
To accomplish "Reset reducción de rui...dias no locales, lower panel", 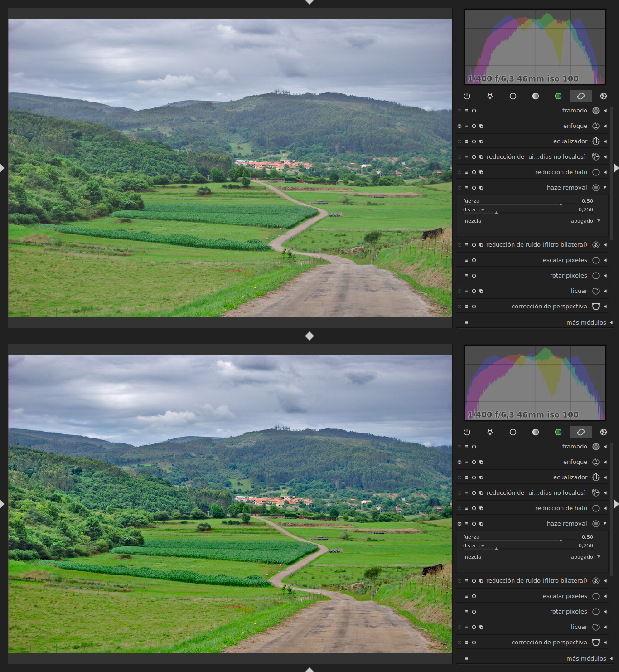I will click(474, 493).
